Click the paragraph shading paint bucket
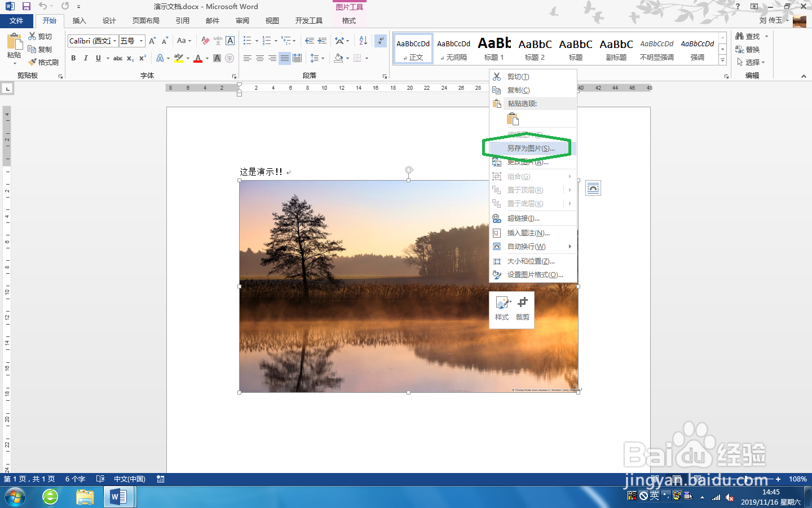This screenshot has width=812, height=508. 338,58
